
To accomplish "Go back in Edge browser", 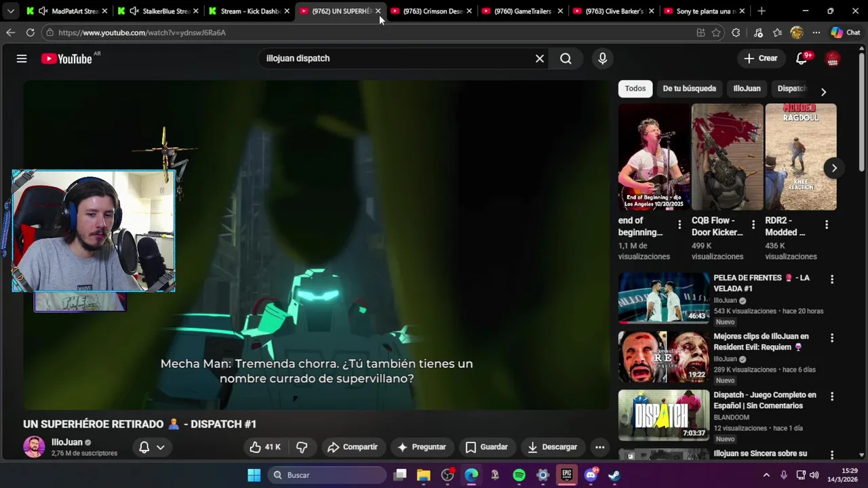I will (10, 33).
